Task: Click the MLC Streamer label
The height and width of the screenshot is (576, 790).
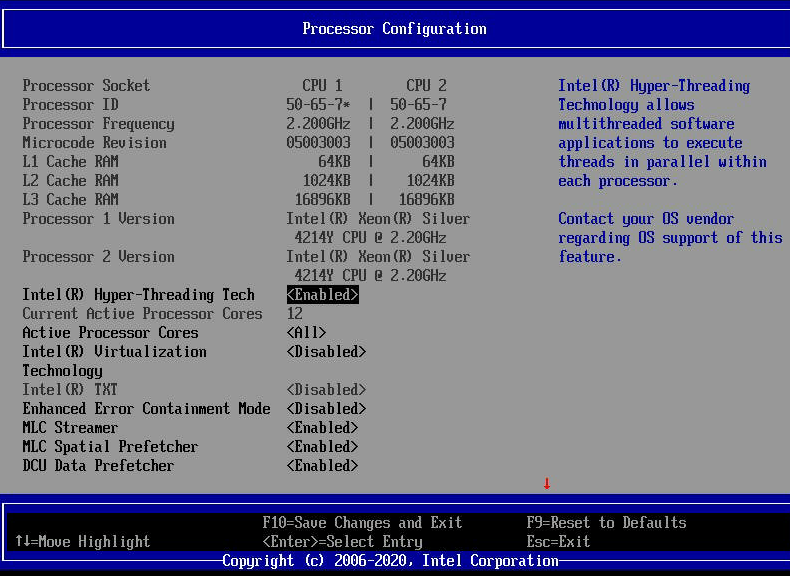Action: pyautogui.click(x=70, y=428)
